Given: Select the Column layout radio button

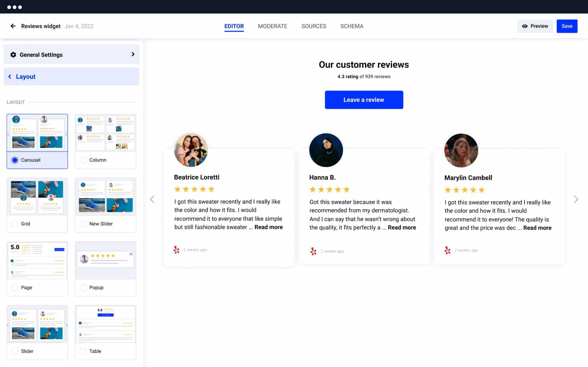Looking at the screenshot, I should tap(83, 160).
